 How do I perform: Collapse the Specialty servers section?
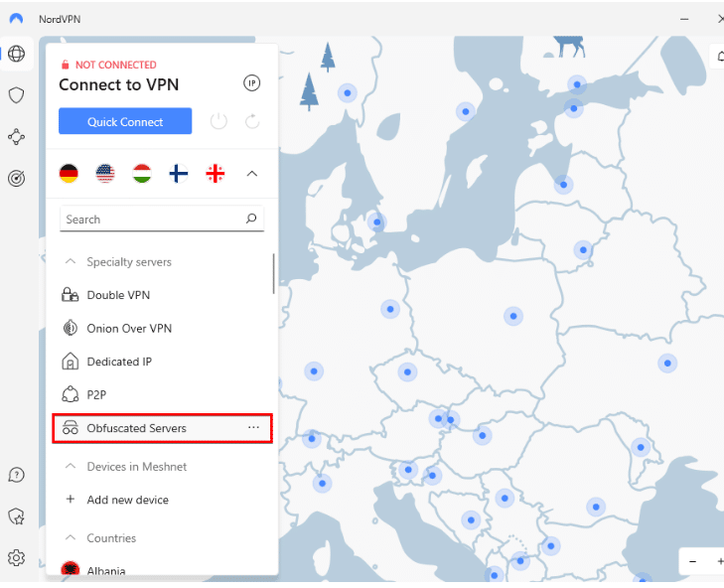point(71,262)
